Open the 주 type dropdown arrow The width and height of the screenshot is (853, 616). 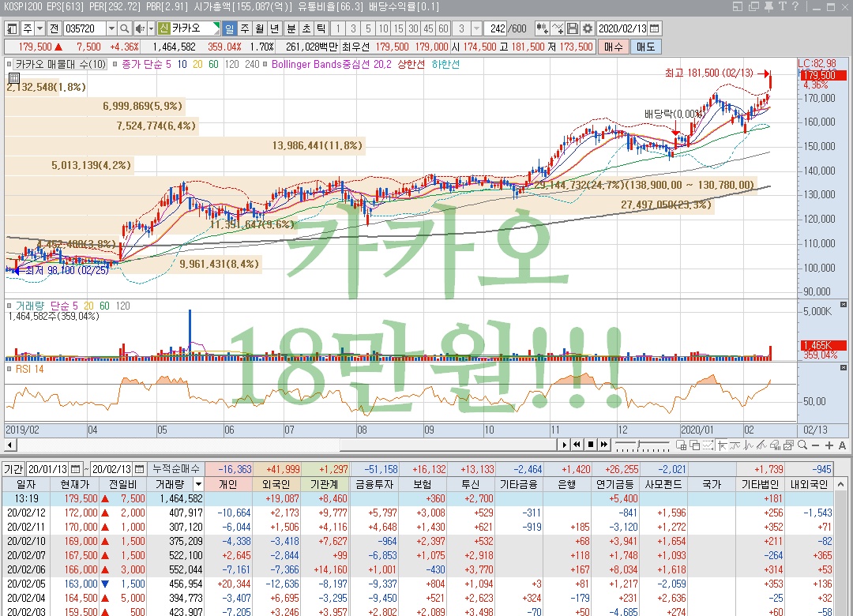click(x=39, y=29)
